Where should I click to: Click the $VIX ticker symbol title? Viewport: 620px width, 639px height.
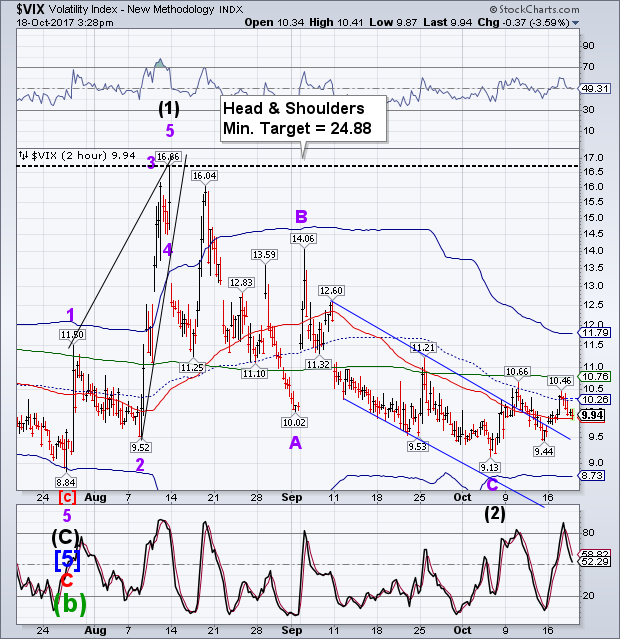[x=30, y=9]
